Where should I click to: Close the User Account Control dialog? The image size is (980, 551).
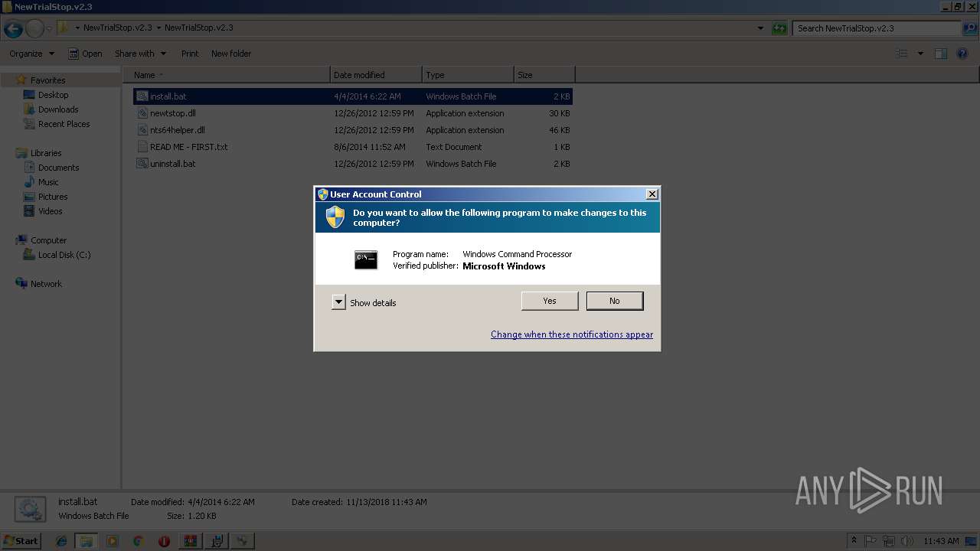pos(652,194)
